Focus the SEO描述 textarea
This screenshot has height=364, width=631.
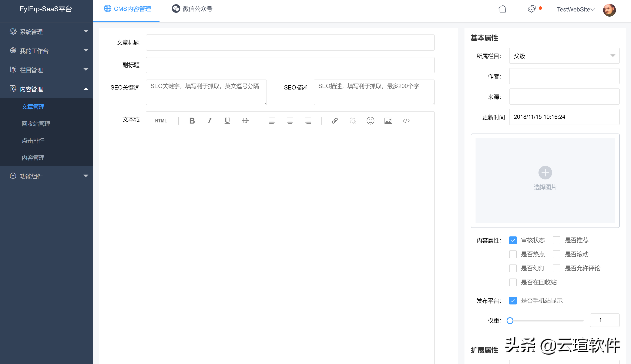click(374, 92)
